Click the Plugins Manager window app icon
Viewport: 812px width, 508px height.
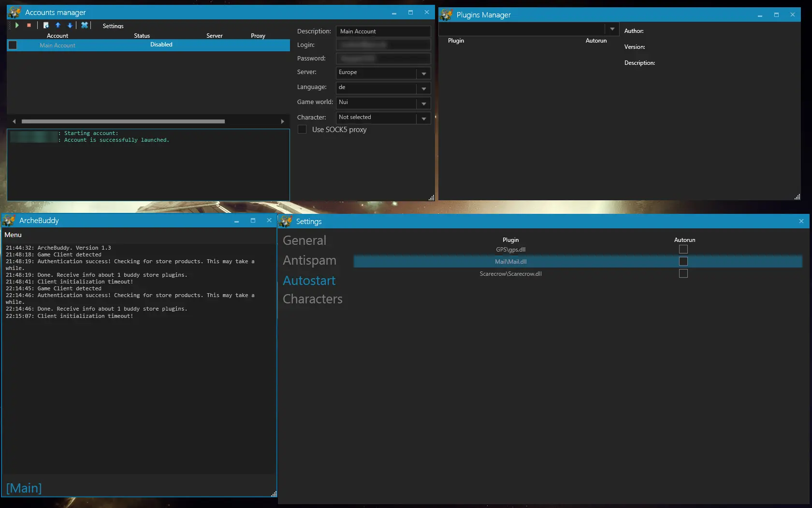point(446,15)
